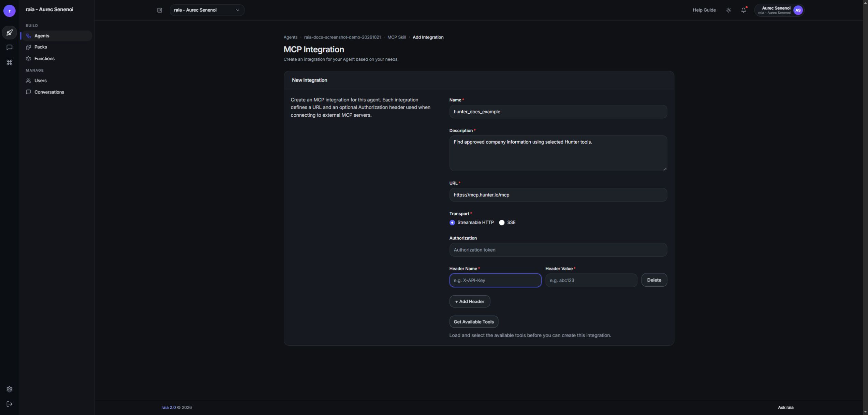Select SSE transport option
This screenshot has height=415, width=868.
tap(502, 223)
